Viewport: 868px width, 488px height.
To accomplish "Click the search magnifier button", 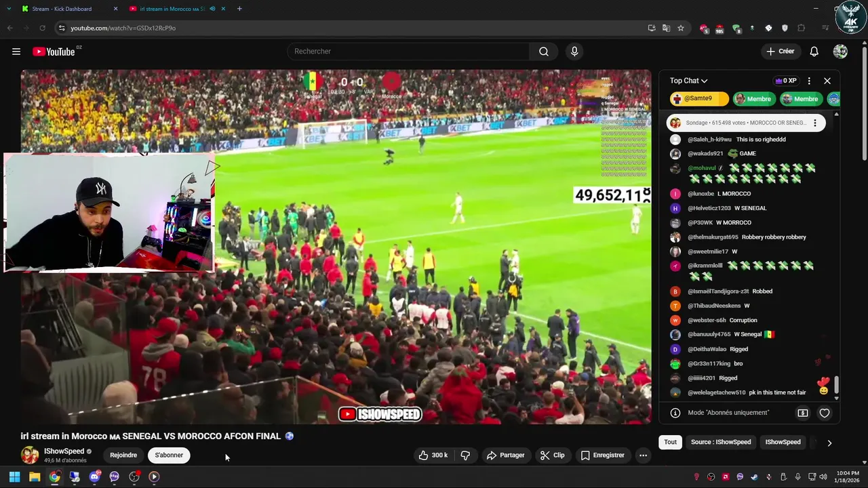I will 544,52.
